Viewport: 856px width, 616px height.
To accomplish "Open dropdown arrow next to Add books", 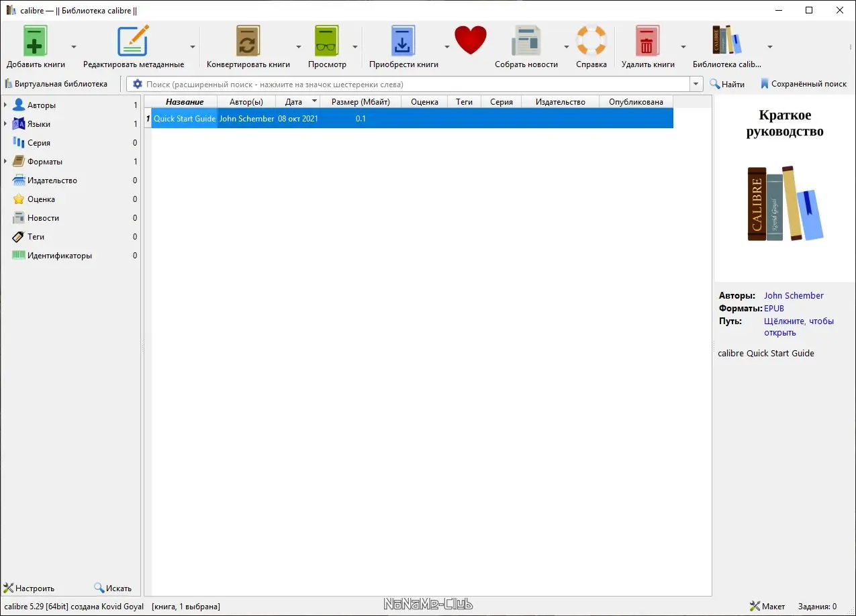I will [x=74, y=47].
